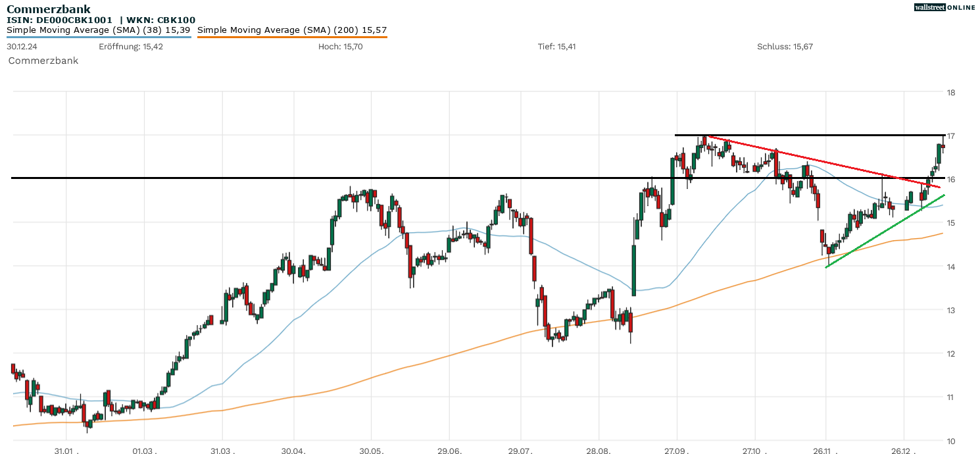
Task: Click the 27.09. date on x-axis
Action: tap(677, 451)
